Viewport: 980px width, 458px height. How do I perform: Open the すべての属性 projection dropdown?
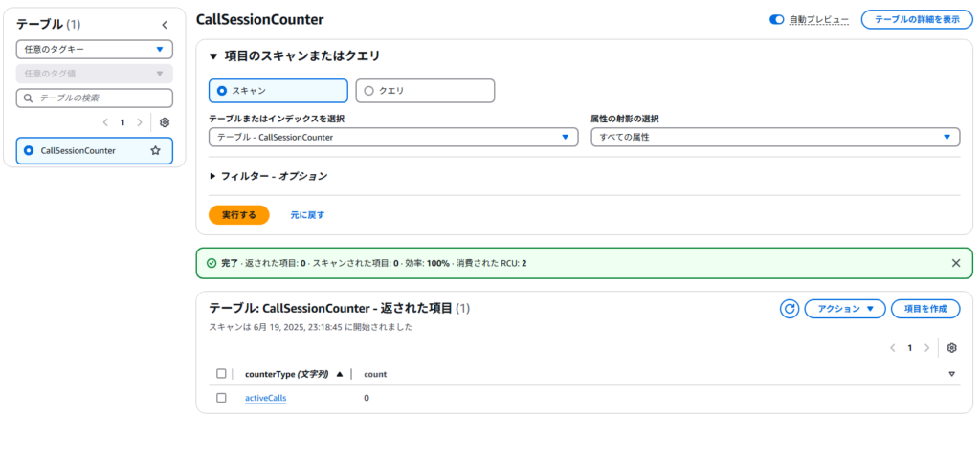pos(775,137)
